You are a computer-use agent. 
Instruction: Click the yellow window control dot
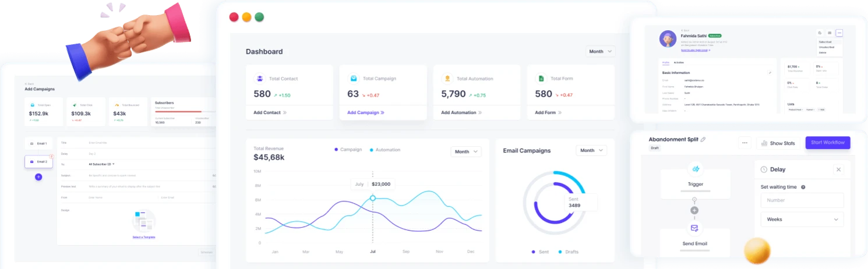coord(246,17)
